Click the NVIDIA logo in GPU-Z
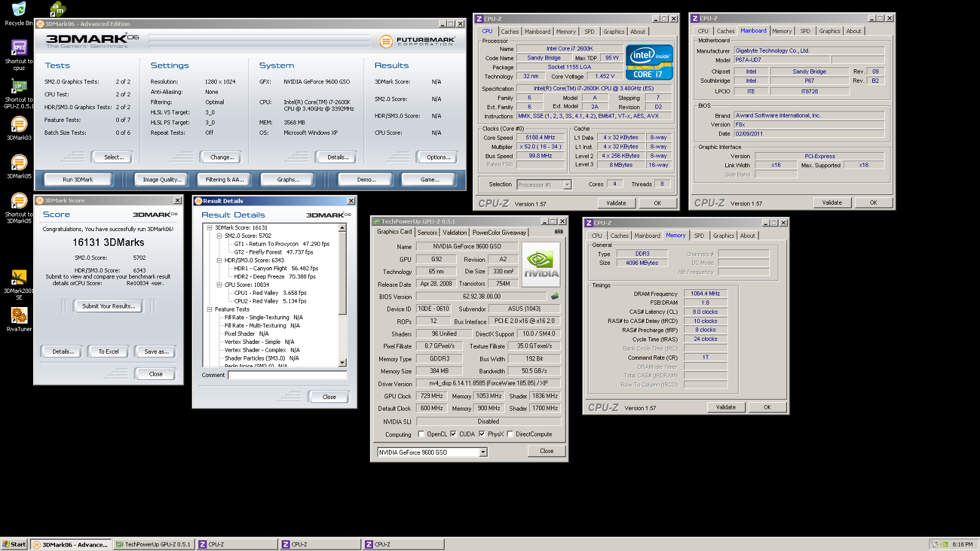 coord(541,265)
